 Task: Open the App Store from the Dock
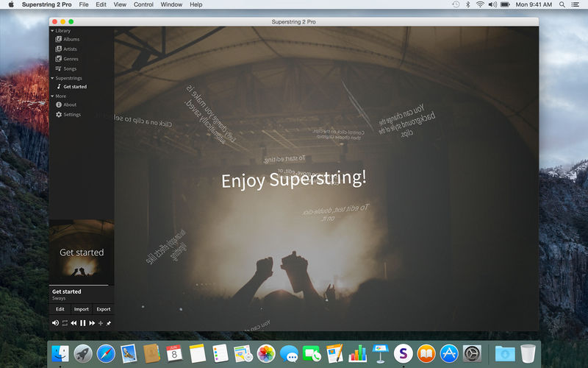click(449, 353)
